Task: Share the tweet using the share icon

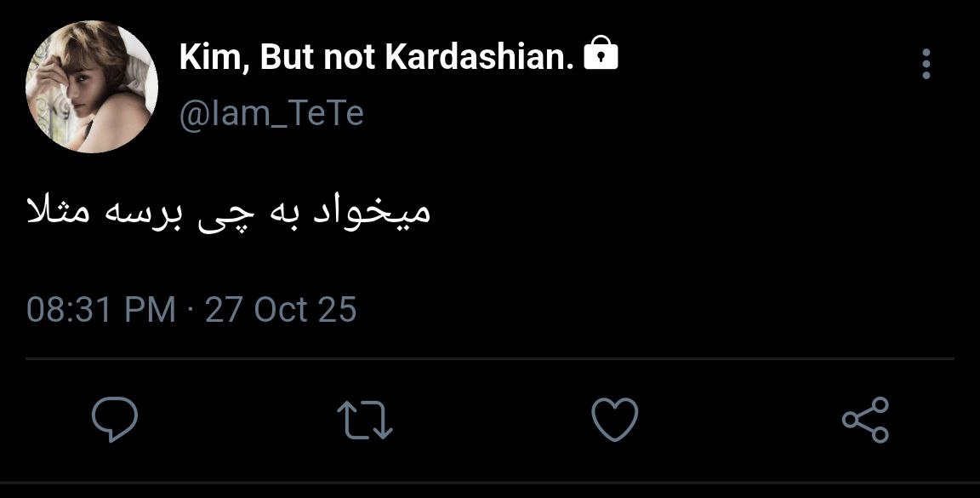Action: point(865,421)
